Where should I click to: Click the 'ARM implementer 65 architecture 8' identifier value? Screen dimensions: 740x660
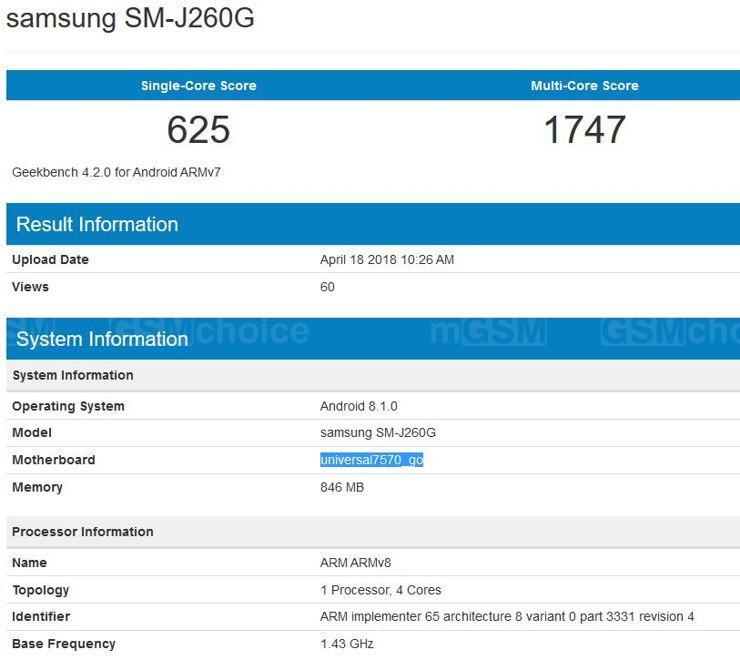point(507,617)
